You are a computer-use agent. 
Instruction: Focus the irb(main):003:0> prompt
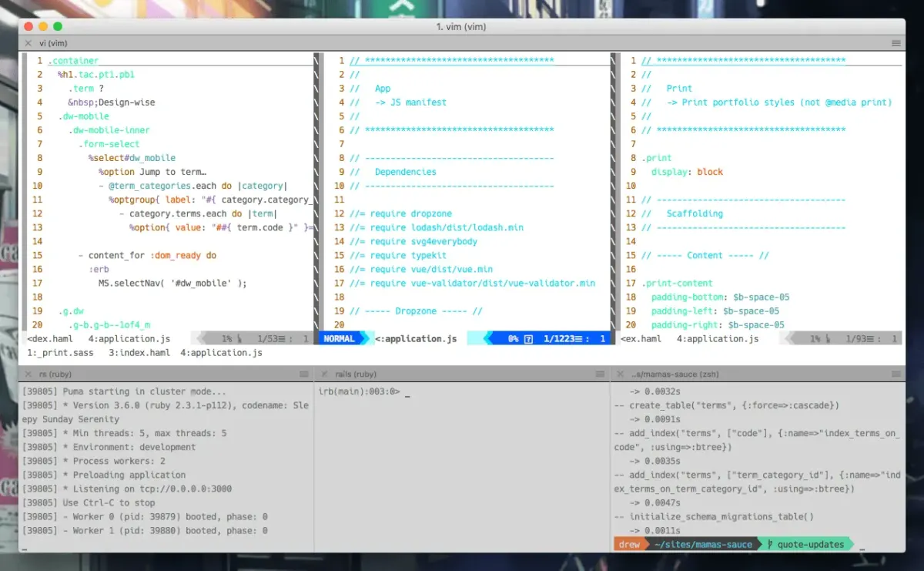(x=360, y=391)
